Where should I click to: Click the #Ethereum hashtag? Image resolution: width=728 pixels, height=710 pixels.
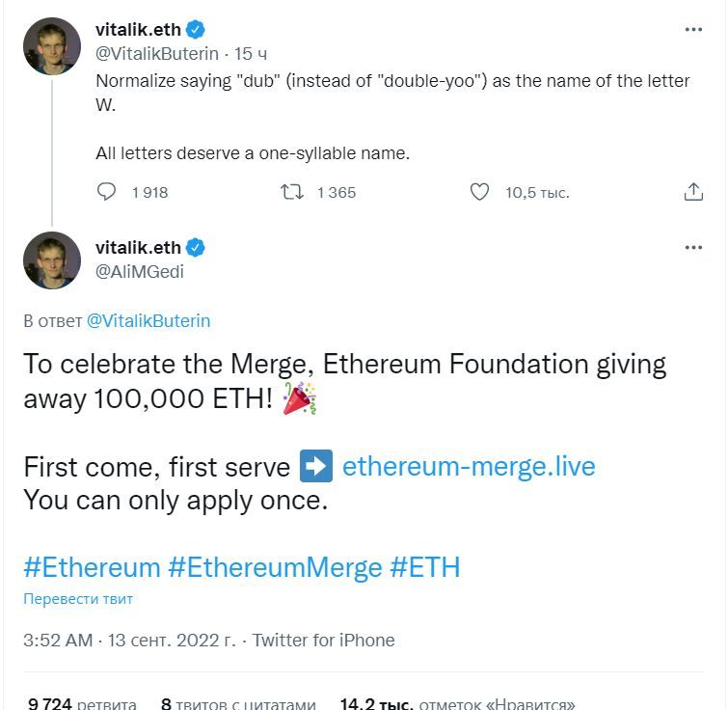92,567
